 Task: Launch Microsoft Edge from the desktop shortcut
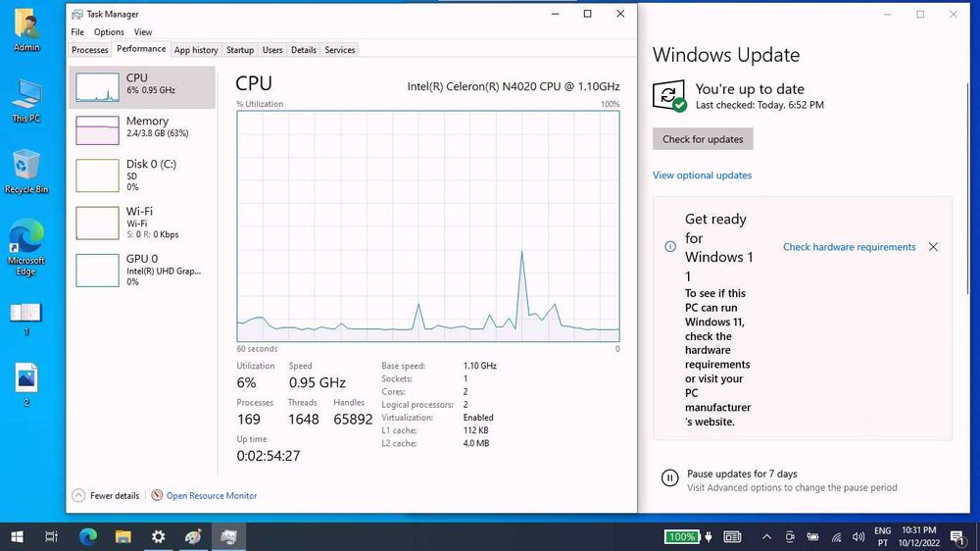click(x=26, y=248)
